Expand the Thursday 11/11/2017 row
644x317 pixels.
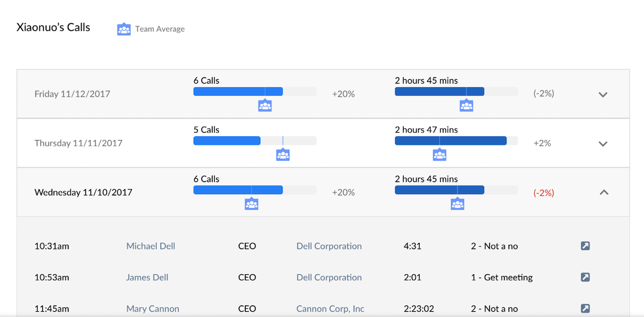(603, 143)
